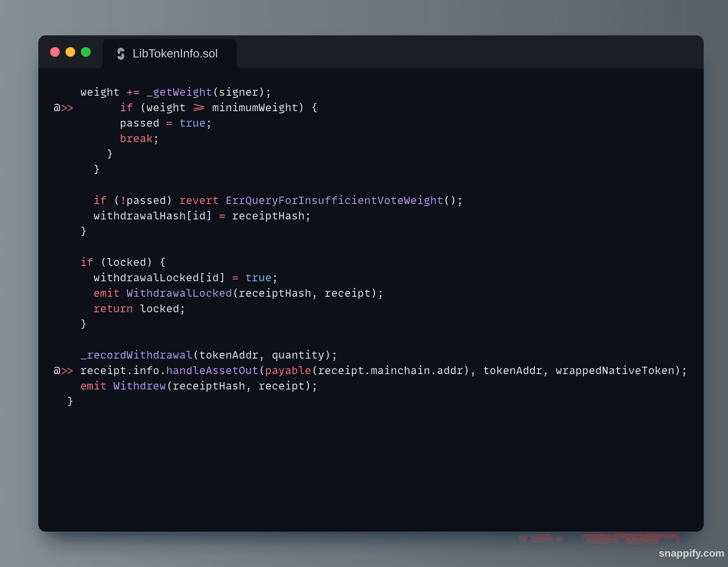Click the snappify.com watermark link
This screenshot has width=728, height=567.
click(691, 553)
